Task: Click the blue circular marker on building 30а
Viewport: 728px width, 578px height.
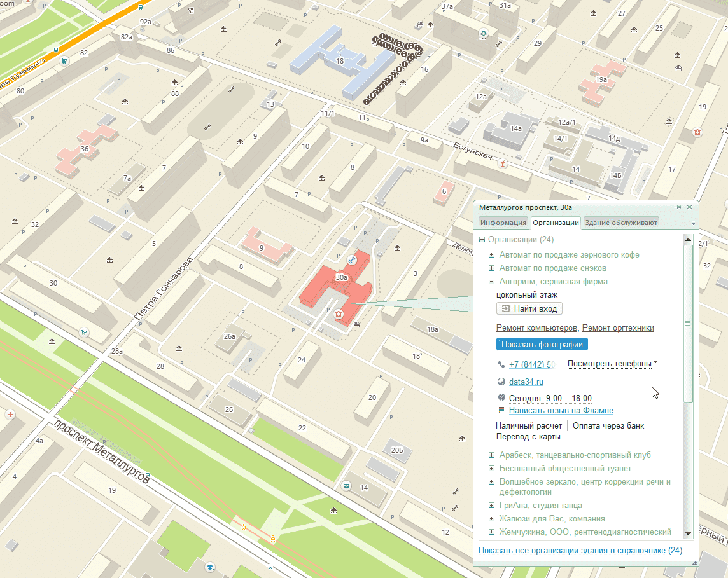Action: 352,259
